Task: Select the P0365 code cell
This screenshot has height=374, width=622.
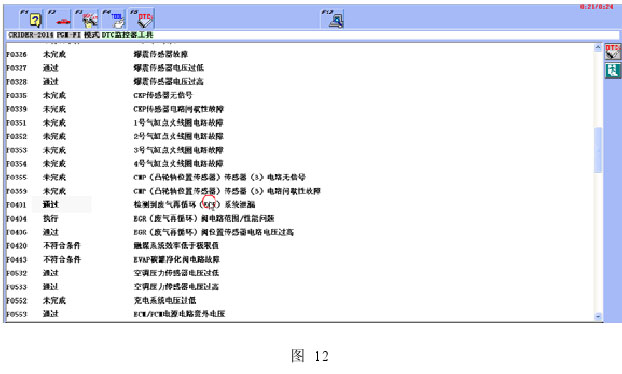Action: (17, 178)
